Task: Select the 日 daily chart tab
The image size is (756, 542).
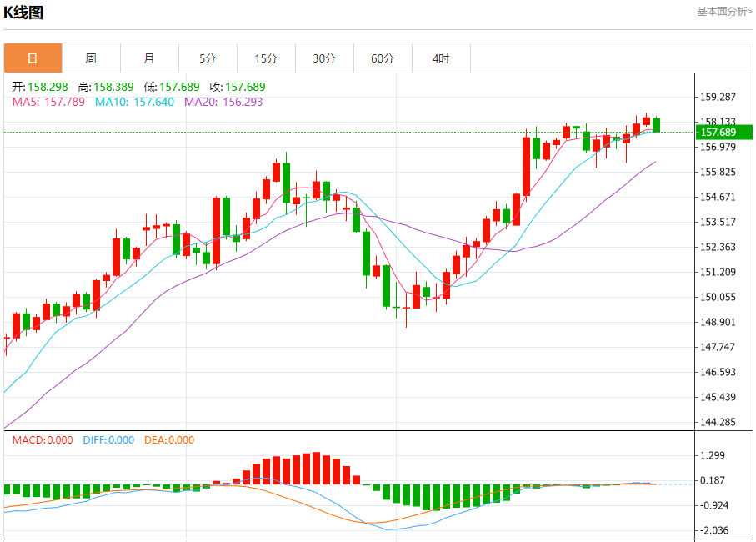Action: [x=33, y=58]
